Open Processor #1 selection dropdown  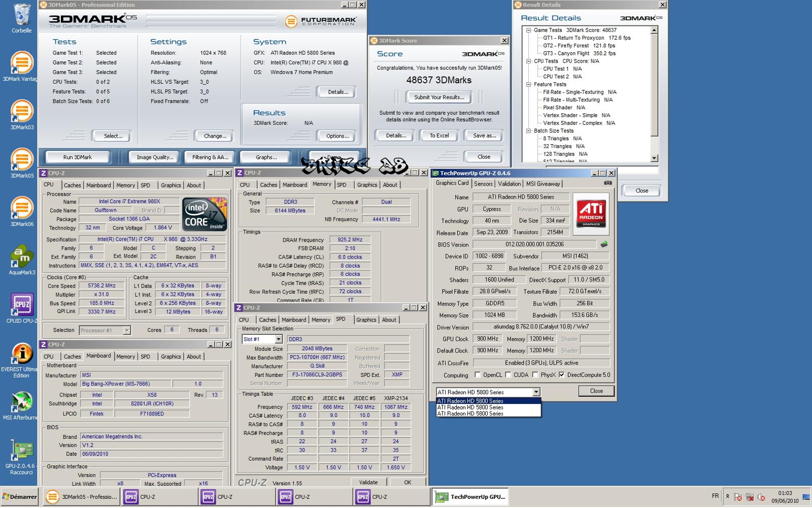click(x=127, y=330)
